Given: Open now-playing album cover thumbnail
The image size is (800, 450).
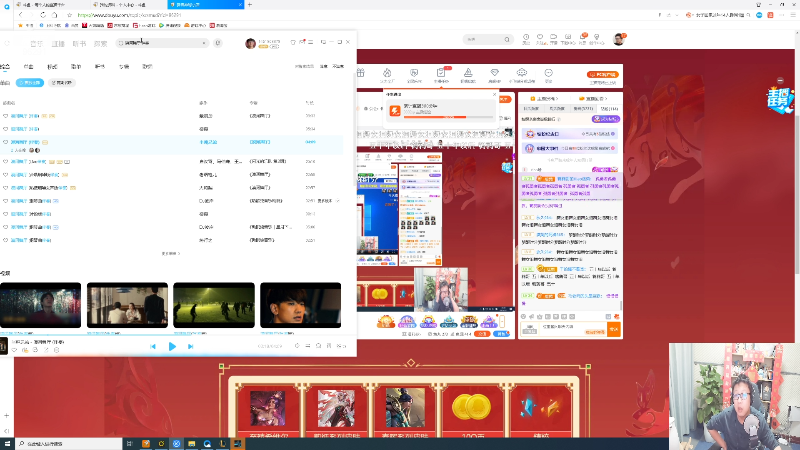Looking at the screenshot, I should pos(4,346).
